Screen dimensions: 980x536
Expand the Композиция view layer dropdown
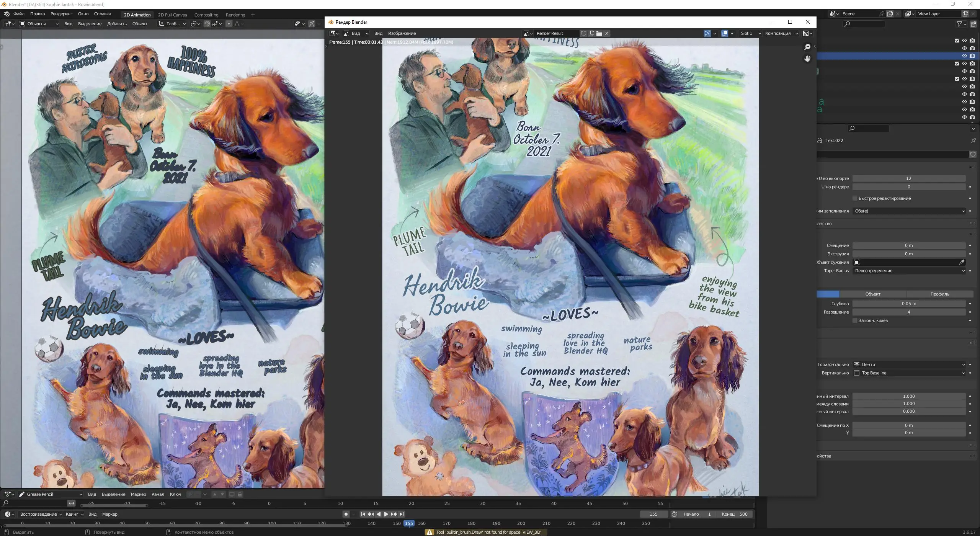[781, 33]
